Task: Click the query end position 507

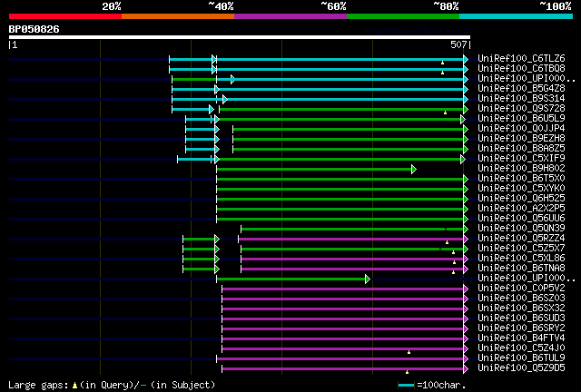Action: point(458,44)
